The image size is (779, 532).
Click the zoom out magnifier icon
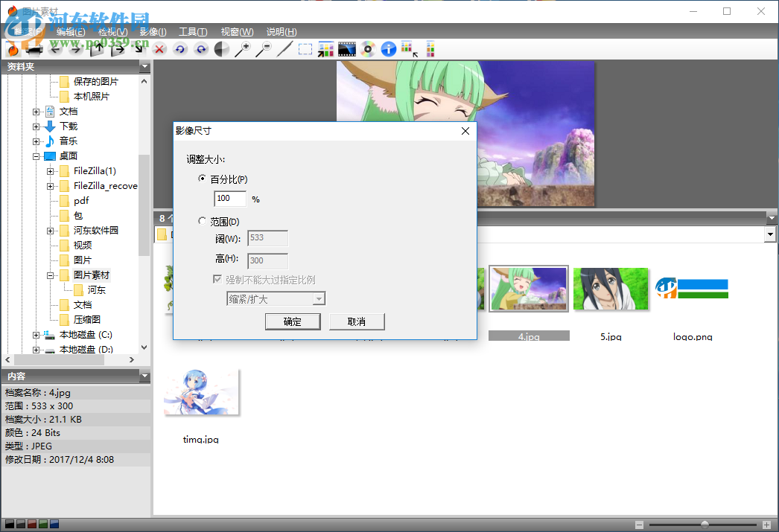tap(264, 49)
